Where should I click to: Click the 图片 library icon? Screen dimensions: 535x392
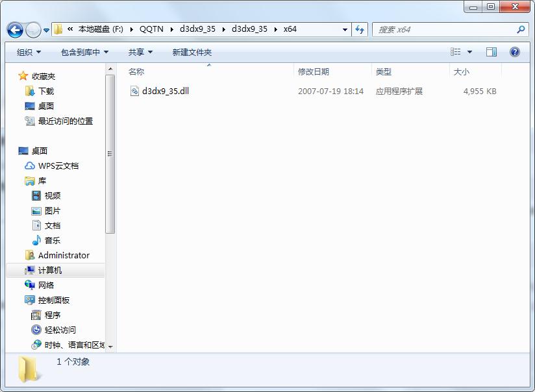click(36, 211)
